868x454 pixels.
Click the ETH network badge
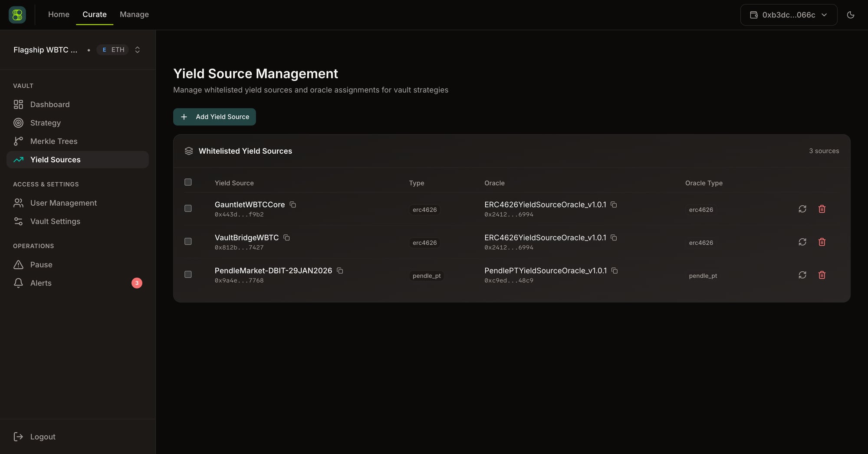[x=113, y=49]
